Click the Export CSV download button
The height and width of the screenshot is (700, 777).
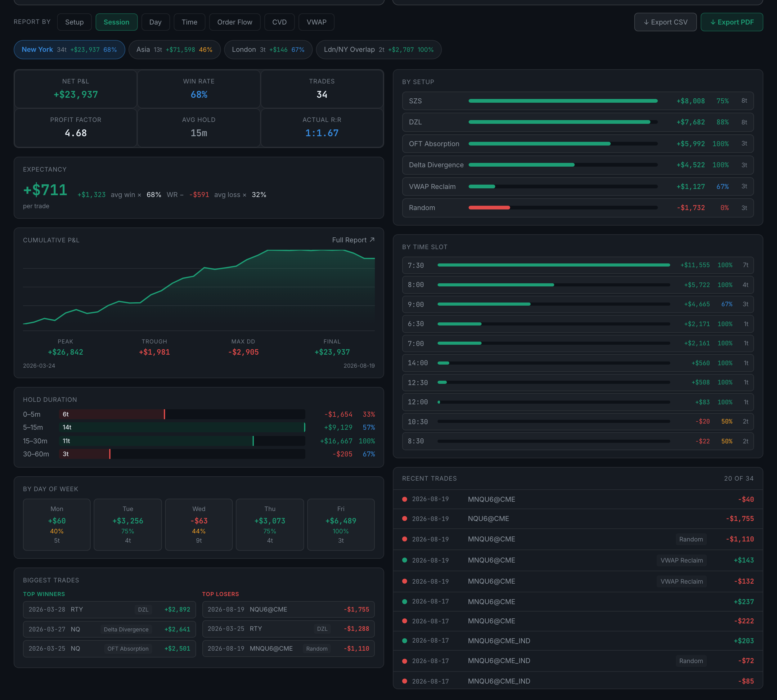pyautogui.click(x=665, y=22)
